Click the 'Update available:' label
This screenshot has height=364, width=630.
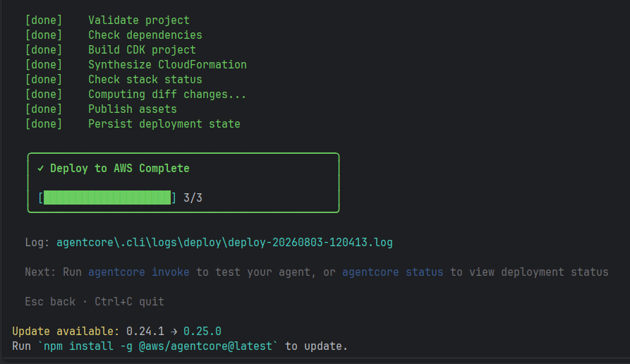[66, 332]
